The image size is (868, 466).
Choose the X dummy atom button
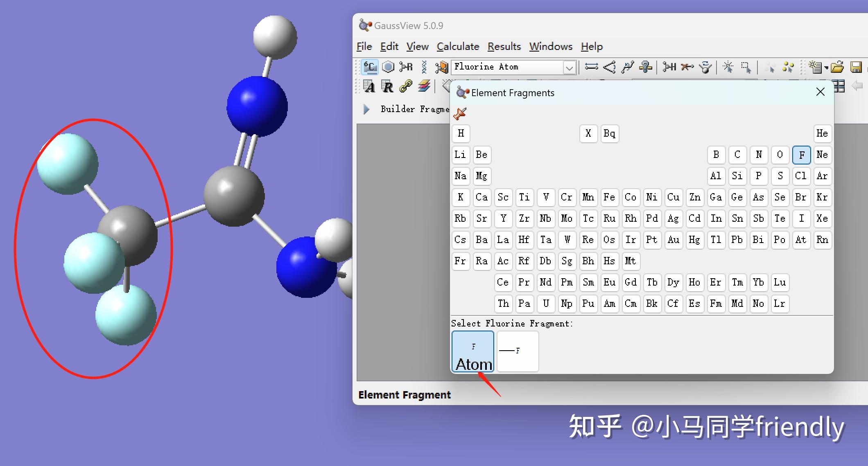(x=588, y=133)
